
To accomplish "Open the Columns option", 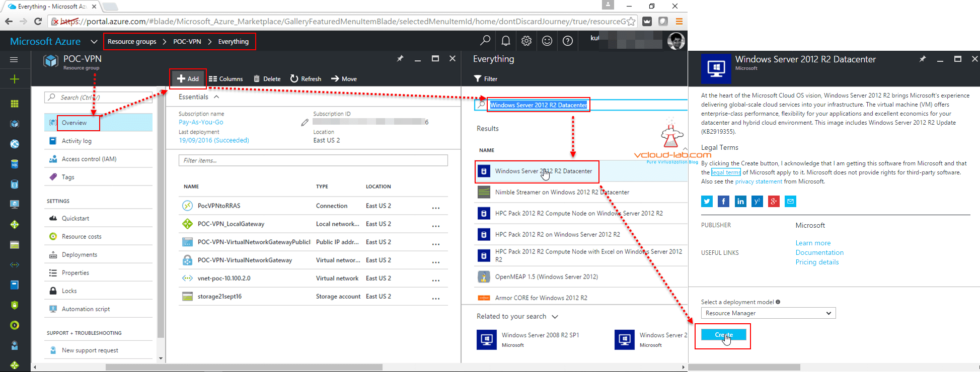I will tap(225, 79).
